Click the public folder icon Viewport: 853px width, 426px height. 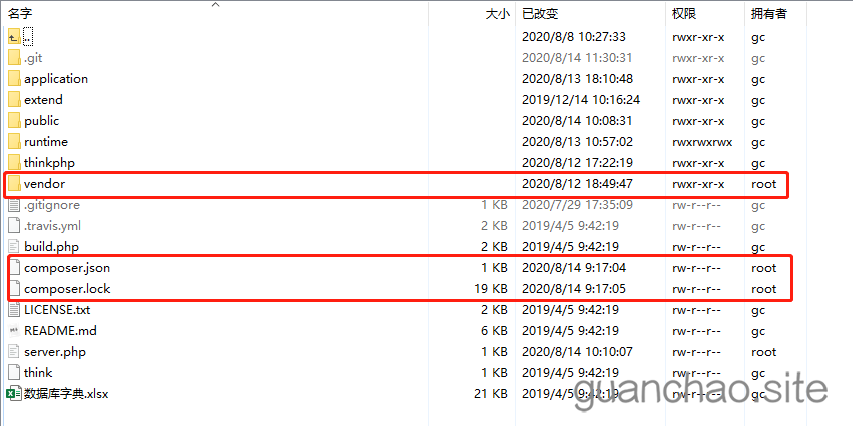point(14,121)
